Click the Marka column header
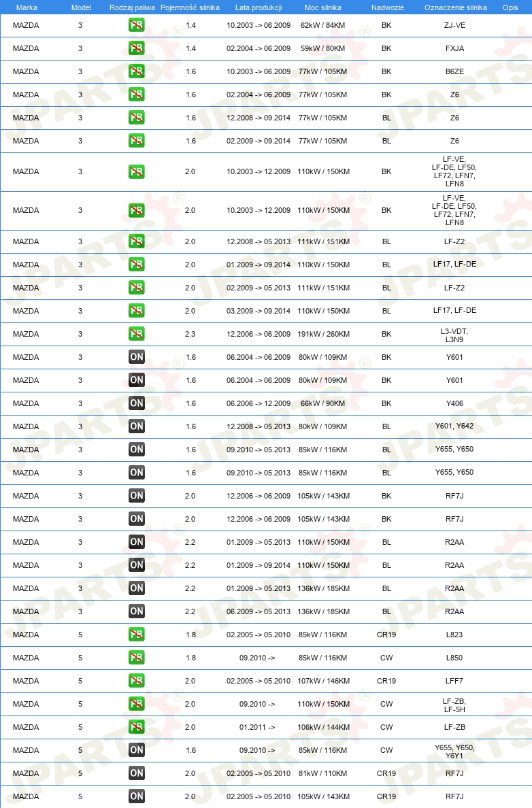This screenshot has width=532, height=808. 27,7
